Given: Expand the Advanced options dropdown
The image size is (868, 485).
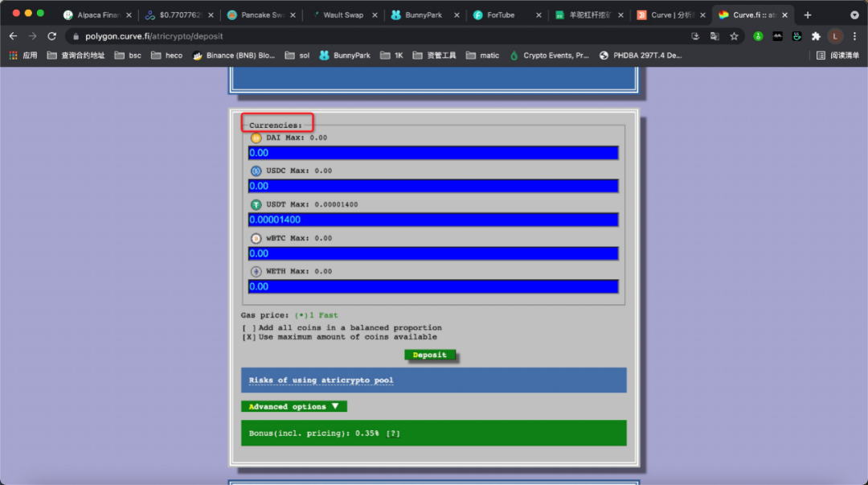Looking at the screenshot, I should [293, 407].
